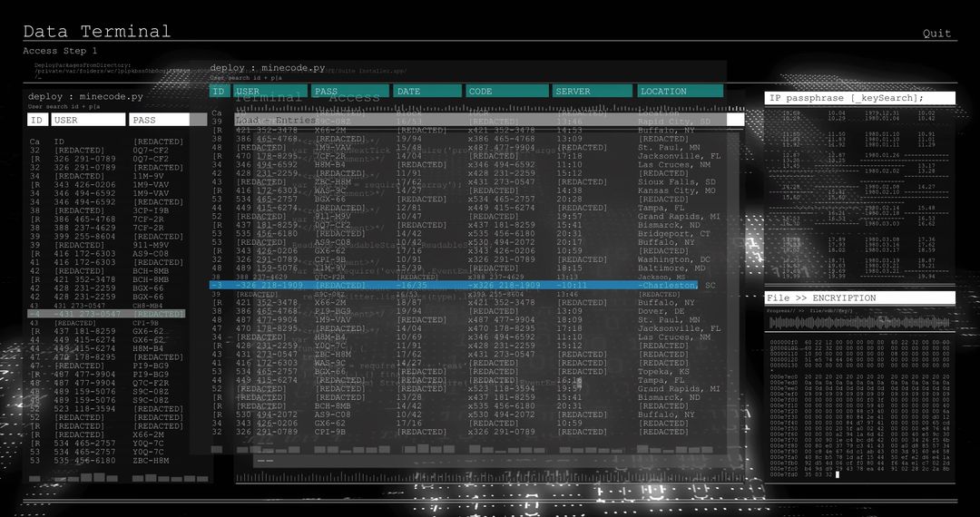The height and width of the screenshot is (517, 980).
Task: Click the Data Terminal title
Action: (97, 31)
